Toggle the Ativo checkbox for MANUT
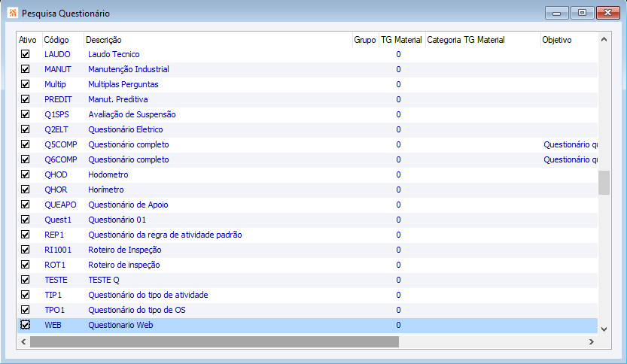Image resolution: width=627 pixels, height=364 pixels. point(25,69)
